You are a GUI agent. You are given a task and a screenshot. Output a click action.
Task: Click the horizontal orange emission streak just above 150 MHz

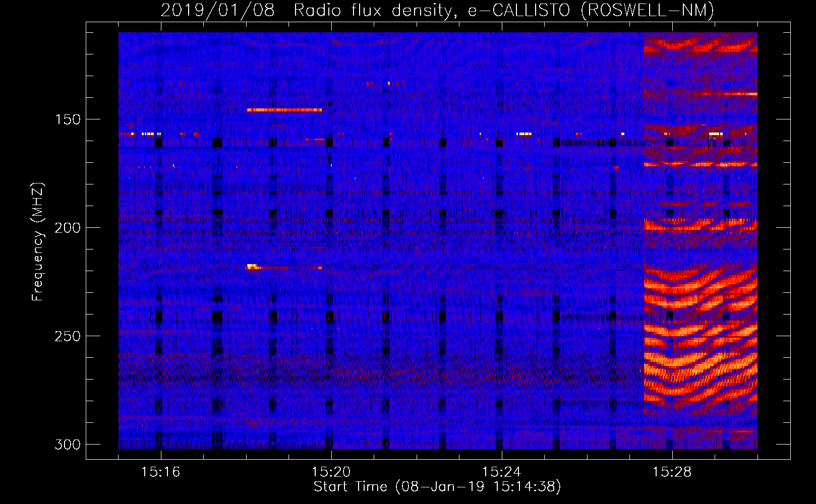point(284,109)
